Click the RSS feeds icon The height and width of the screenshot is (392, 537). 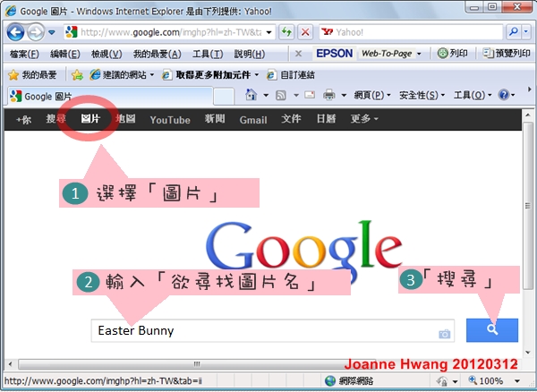pyautogui.click(x=281, y=95)
